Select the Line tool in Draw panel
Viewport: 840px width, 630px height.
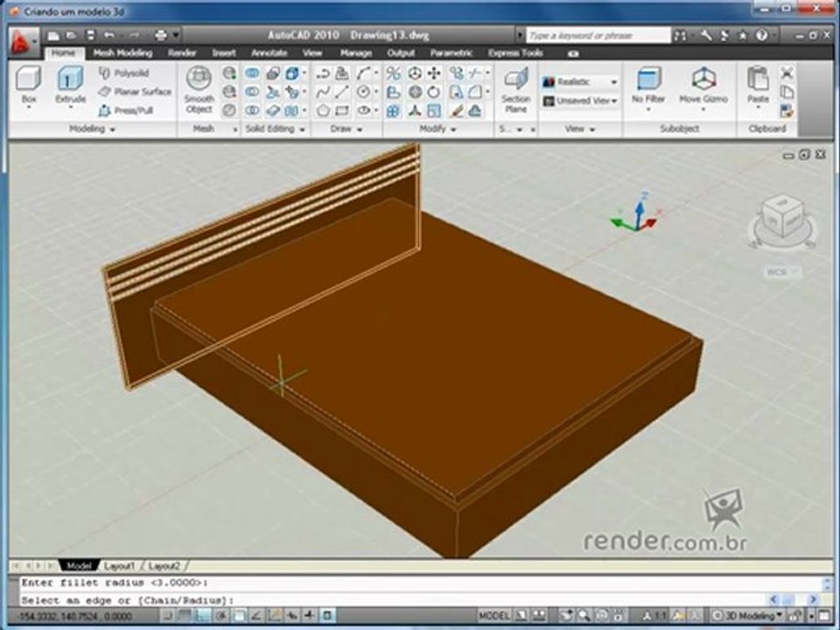(342, 92)
